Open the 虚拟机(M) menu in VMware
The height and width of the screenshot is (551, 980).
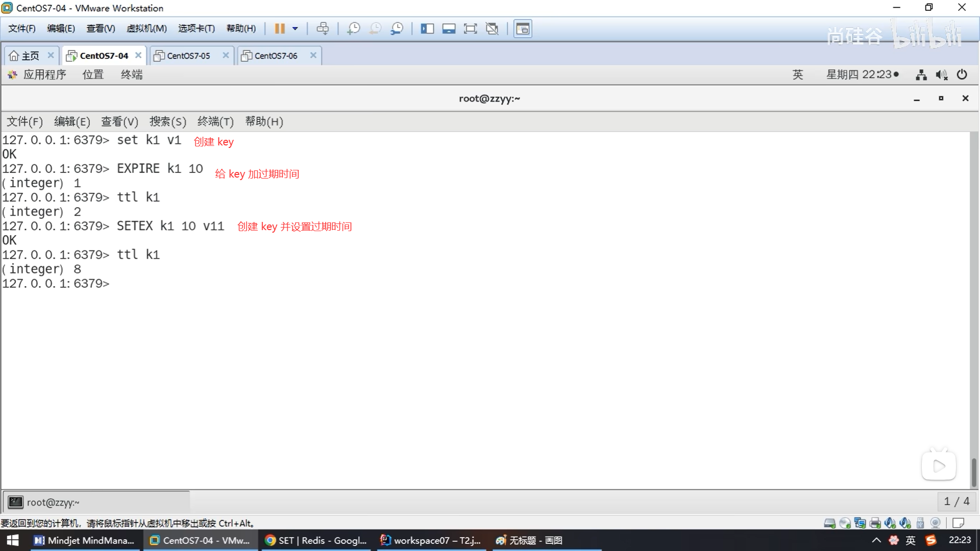pyautogui.click(x=146, y=29)
